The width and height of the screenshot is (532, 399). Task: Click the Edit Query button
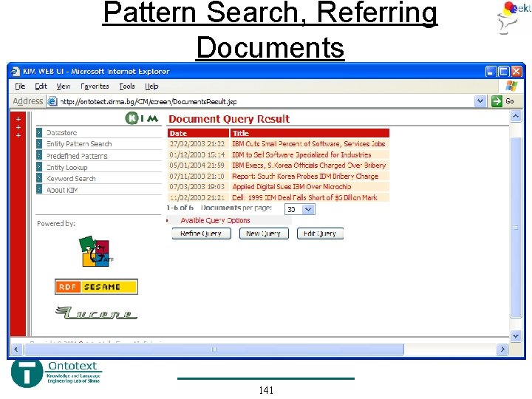(320, 233)
